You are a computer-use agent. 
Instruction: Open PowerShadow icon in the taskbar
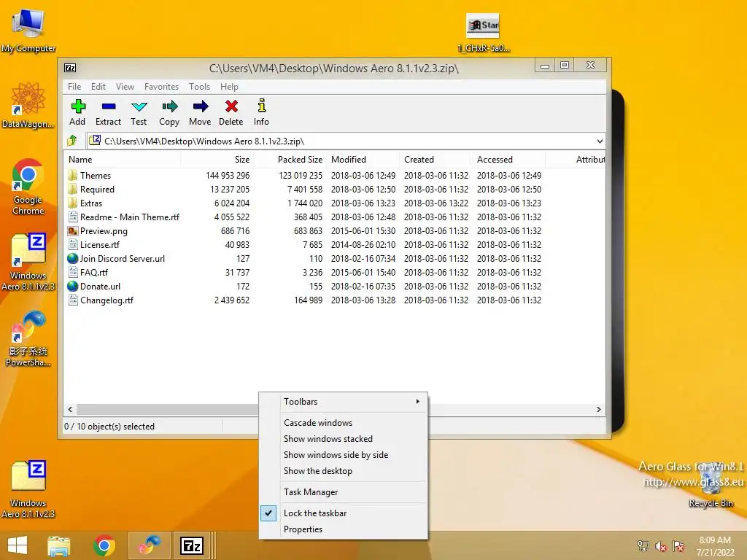point(150,545)
